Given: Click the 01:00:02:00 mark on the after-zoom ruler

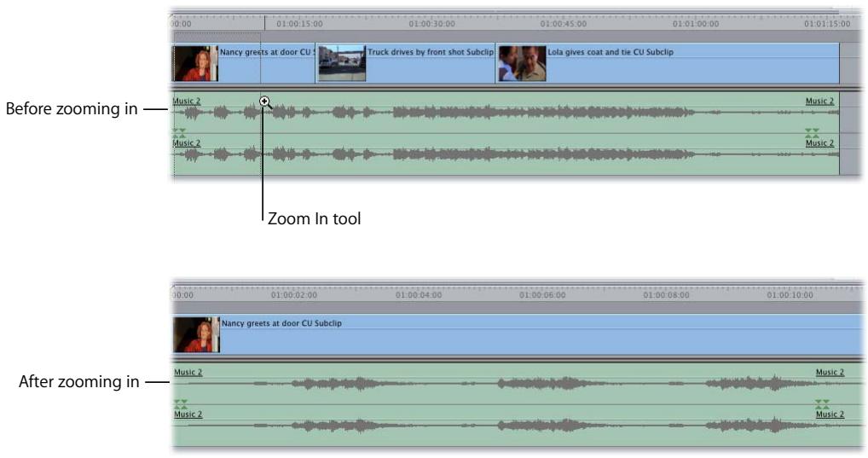Looking at the screenshot, I should pos(294,295).
